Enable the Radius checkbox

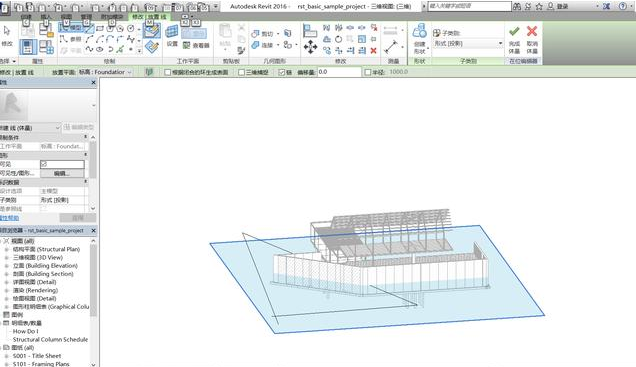click(367, 72)
